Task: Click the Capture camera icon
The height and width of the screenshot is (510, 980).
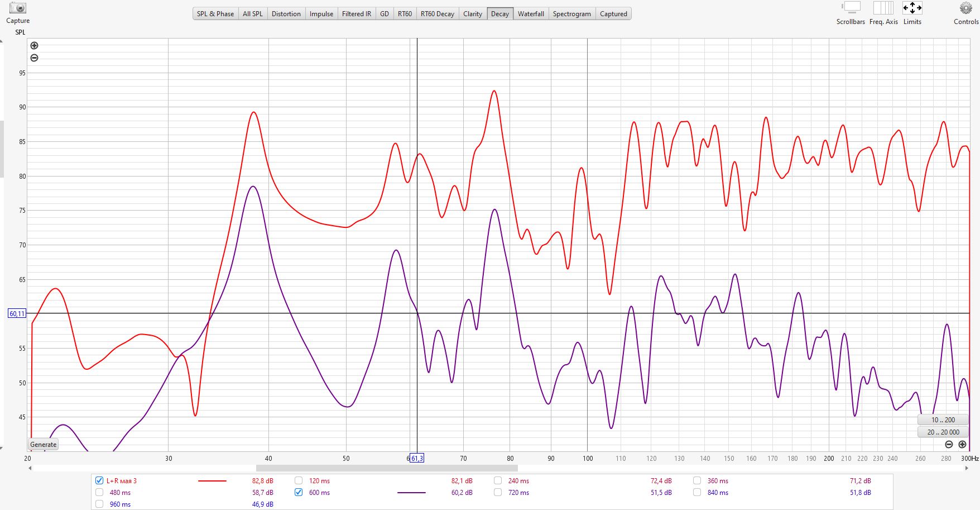Action: coord(18,8)
